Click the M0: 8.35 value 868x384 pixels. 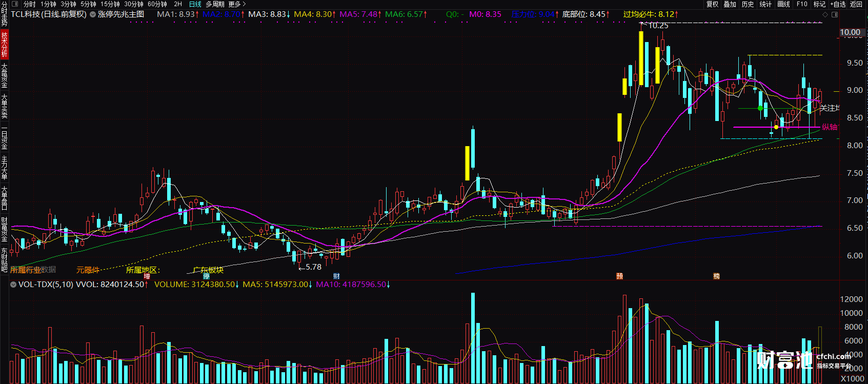(486, 14)
